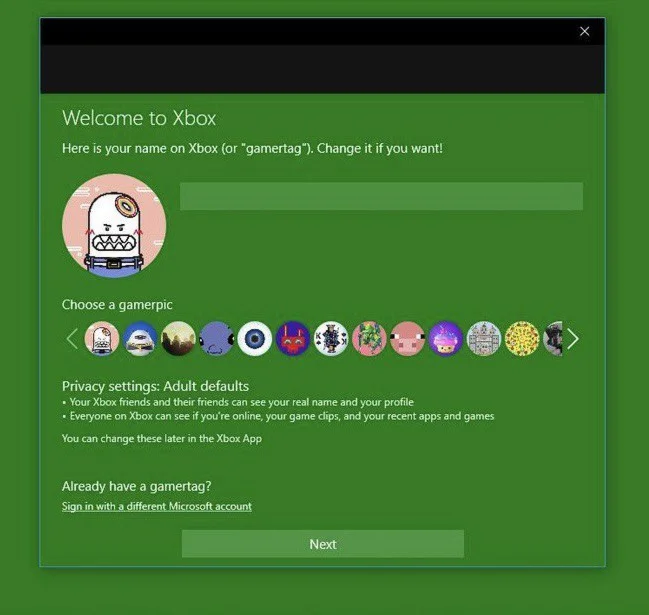The image size is (649, 615).
Task: Open Sign in with a different Microsoft account
Action: (x=157, y=507)
